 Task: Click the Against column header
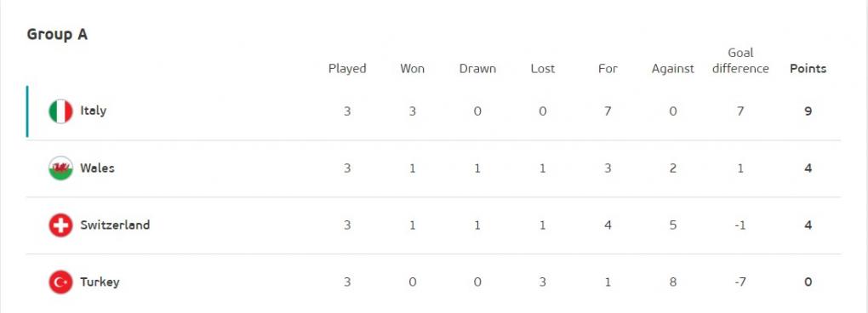(672, 69)
